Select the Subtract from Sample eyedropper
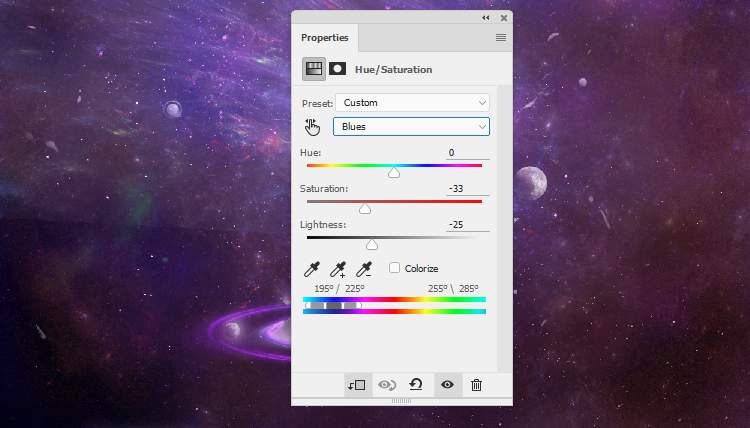Viewport: 750px width, 428px height. [364, 268]
